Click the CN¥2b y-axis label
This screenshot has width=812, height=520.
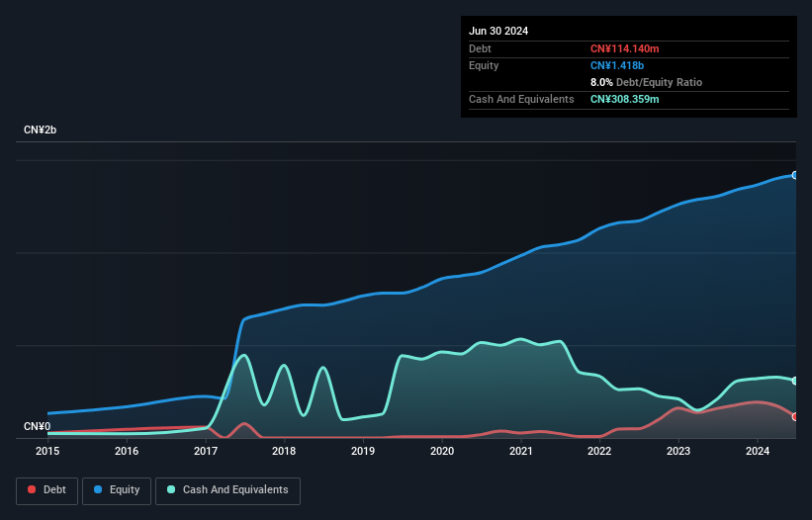(40, 130)
